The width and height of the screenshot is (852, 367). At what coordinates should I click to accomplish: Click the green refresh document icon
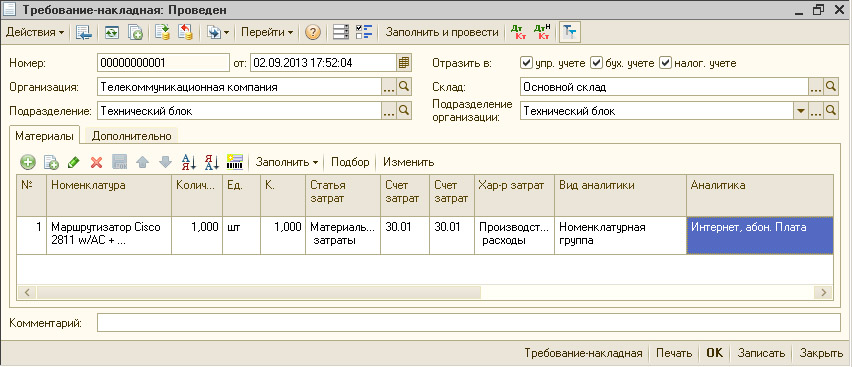pos(111,33)
